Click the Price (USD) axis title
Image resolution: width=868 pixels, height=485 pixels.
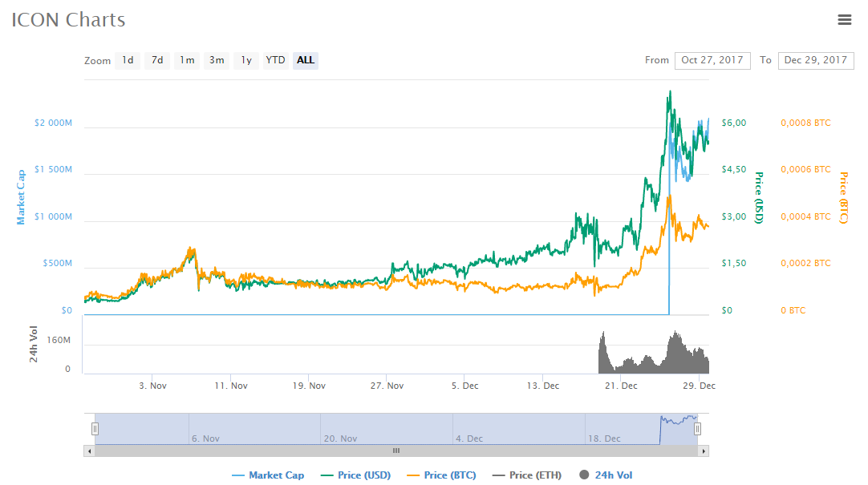759,197
